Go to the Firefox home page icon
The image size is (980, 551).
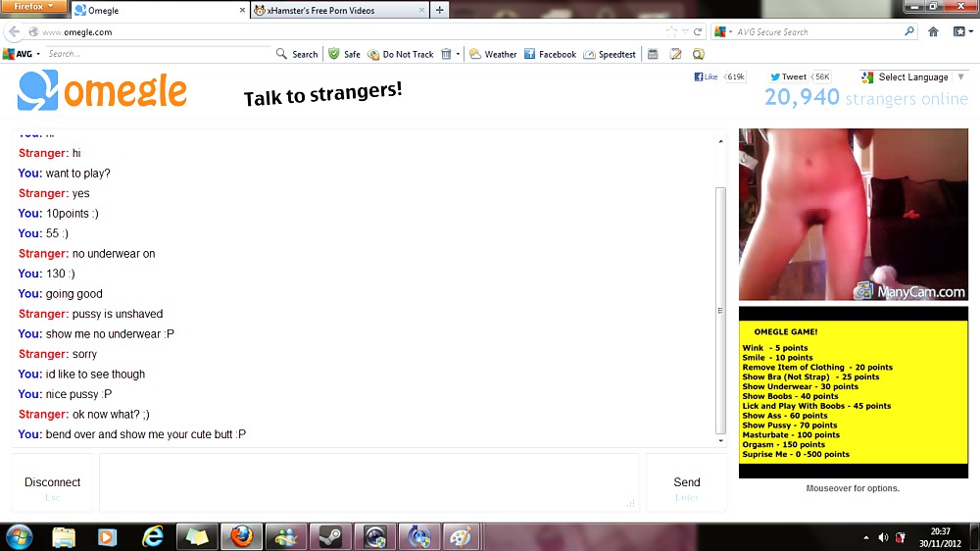tap(933, 31)
